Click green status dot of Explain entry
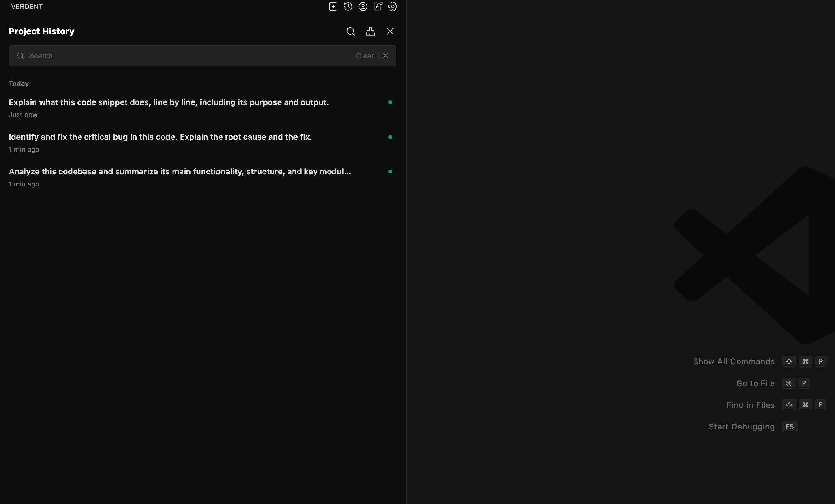The width and height of the screenshot is (835, 504). click(x=390, y=102)
